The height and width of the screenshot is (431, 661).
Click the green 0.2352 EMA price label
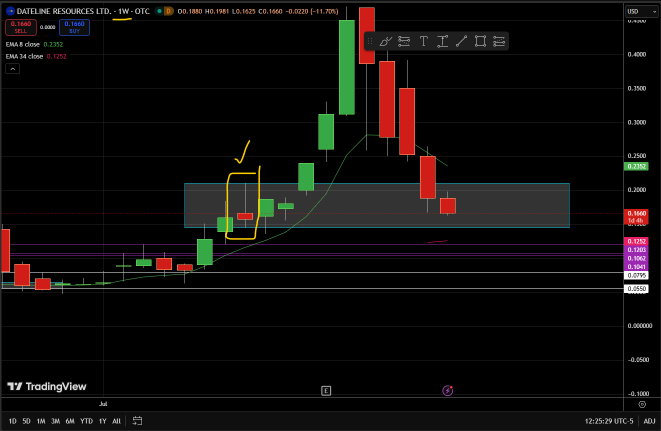tap(636, 166)
